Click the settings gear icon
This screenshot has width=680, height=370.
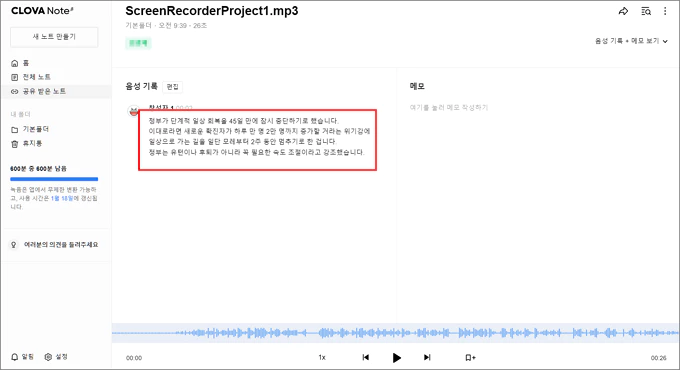[x=48, y=357]
